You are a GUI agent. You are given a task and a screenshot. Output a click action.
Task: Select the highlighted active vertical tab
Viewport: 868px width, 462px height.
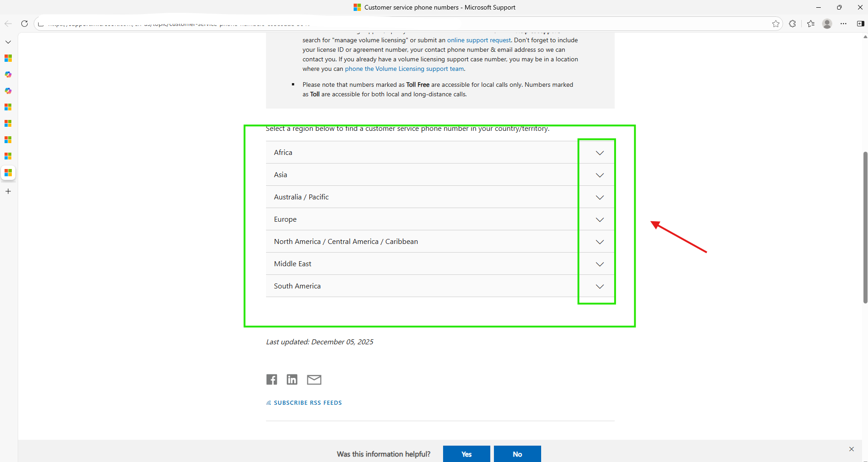coord(8,173)
